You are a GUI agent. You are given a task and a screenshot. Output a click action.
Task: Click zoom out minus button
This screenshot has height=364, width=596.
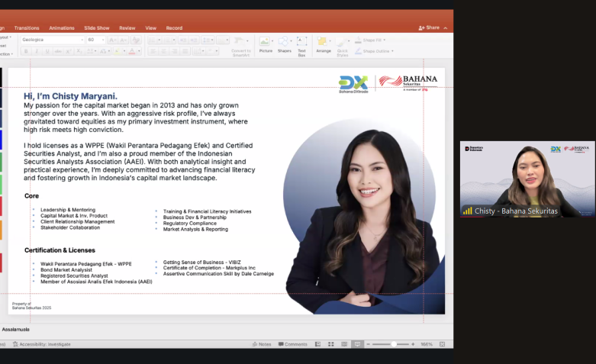(x=368, y=344)
